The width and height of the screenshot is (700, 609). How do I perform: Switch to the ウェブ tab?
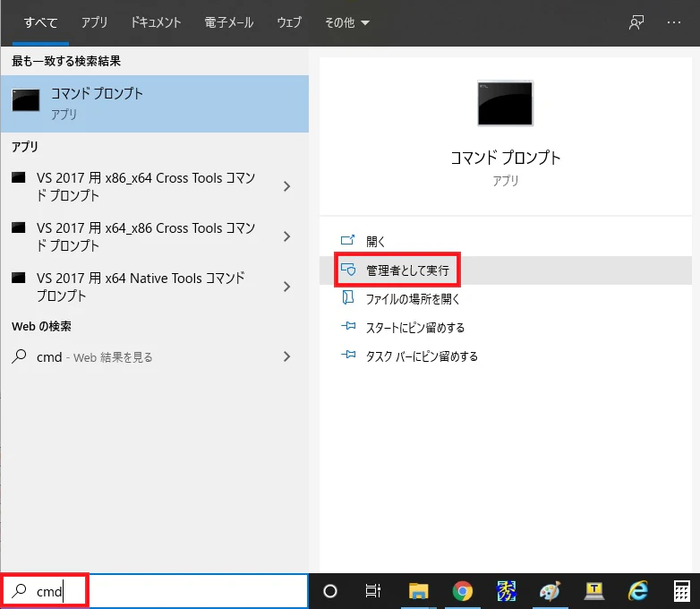(x=289, y=22)
